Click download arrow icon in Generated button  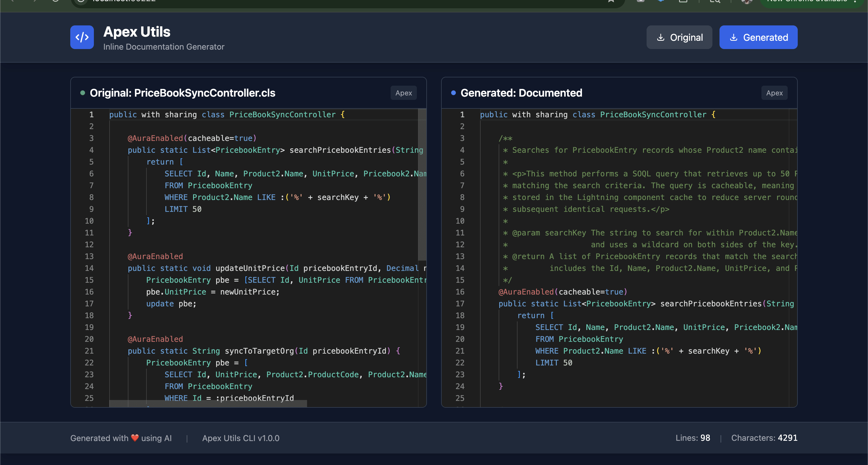pos(734,38)
